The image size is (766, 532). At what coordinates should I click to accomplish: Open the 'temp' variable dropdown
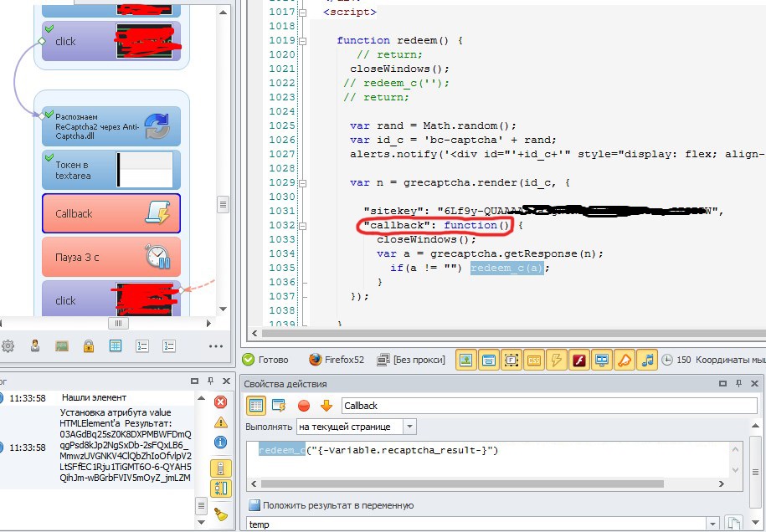pos(710,524)
